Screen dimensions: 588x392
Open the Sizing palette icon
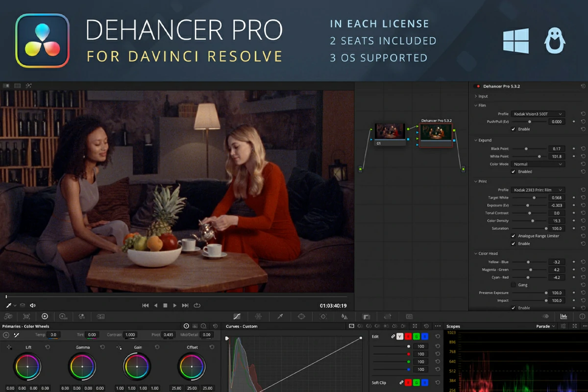click(388, 317)
